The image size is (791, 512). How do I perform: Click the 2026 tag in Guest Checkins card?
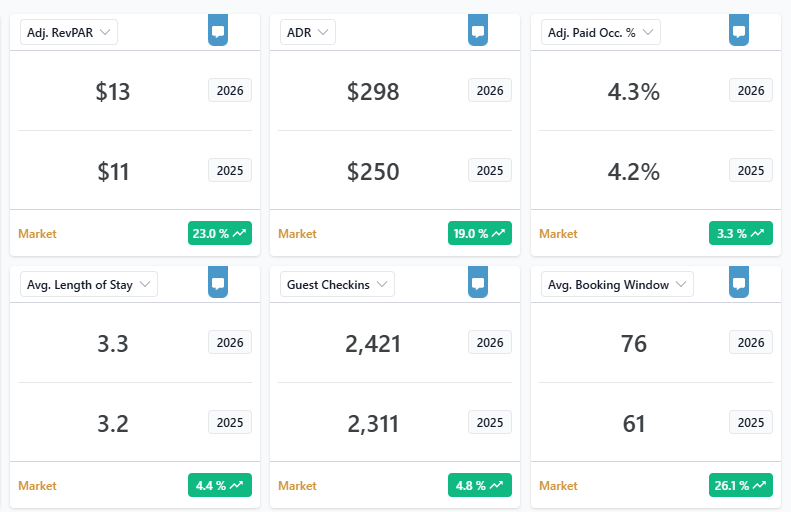click(x=490, y=343)
